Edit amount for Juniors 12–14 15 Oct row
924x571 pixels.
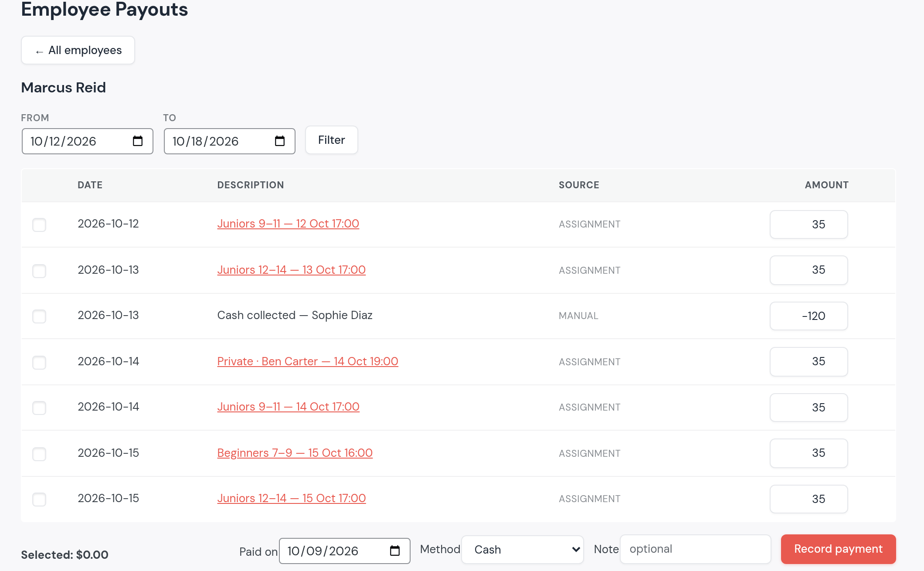809,499
